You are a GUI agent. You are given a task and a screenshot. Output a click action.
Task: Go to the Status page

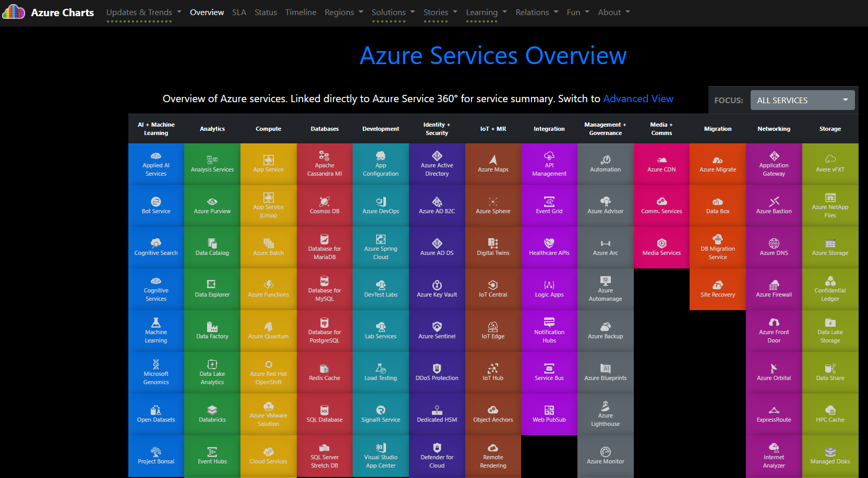coord(266,12)
